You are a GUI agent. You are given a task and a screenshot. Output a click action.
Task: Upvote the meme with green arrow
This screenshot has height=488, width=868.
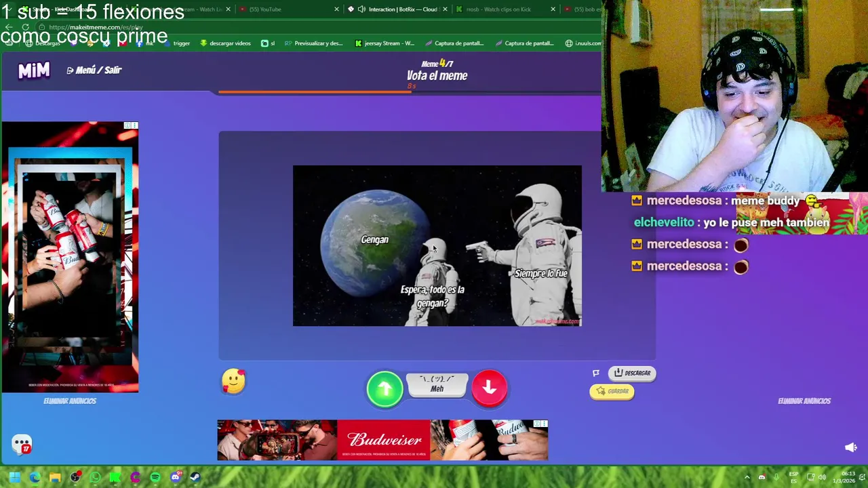(x=384, y=388)
